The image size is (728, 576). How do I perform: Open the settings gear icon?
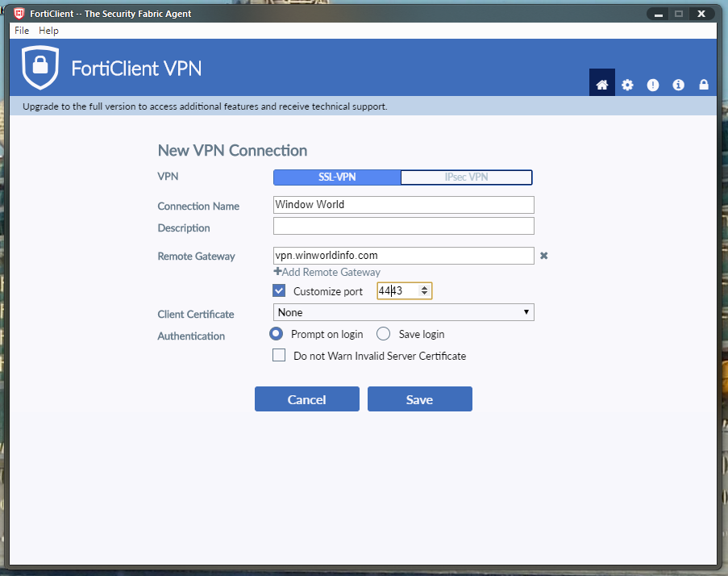point(627,85)
